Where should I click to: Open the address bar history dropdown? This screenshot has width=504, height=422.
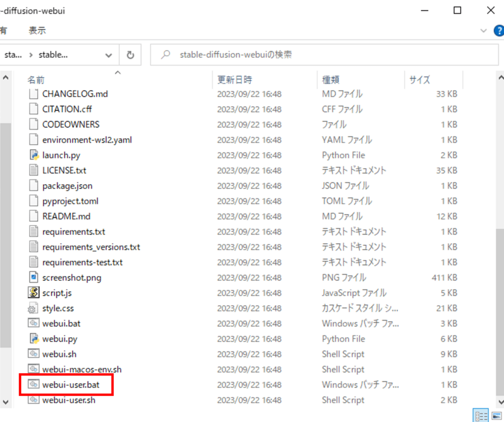(x=108, y=55)
